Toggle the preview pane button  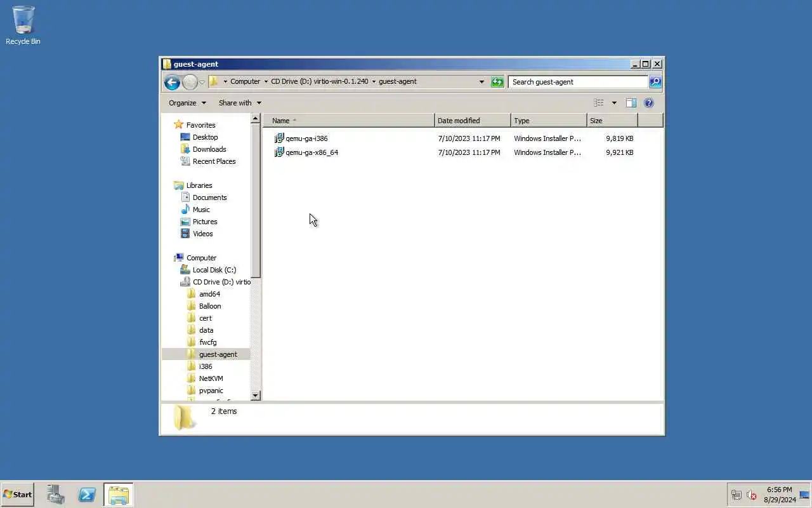631,103
